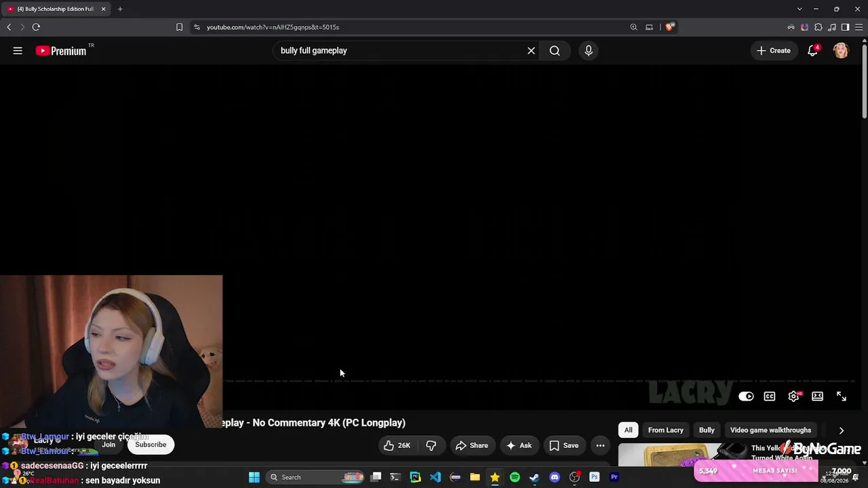Open Visual Studio Code from taskbar
This screenshot has height=488, width=868.
point(435,477)
